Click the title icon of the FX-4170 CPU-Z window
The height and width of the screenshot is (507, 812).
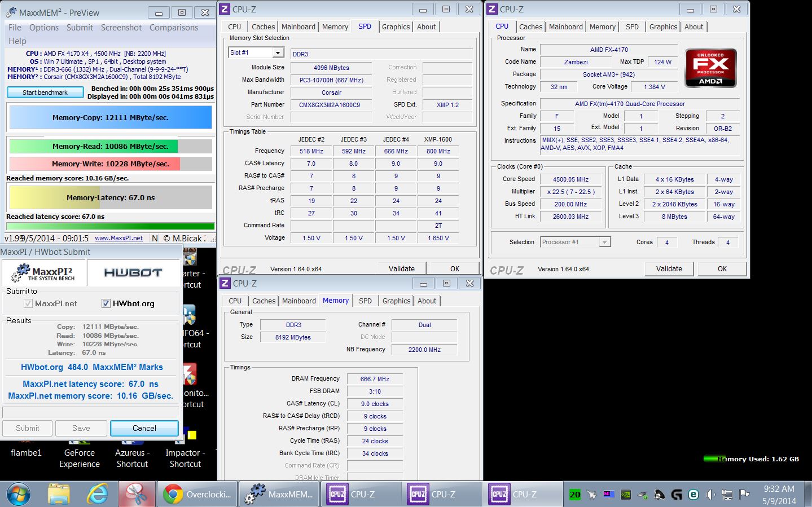492,9
